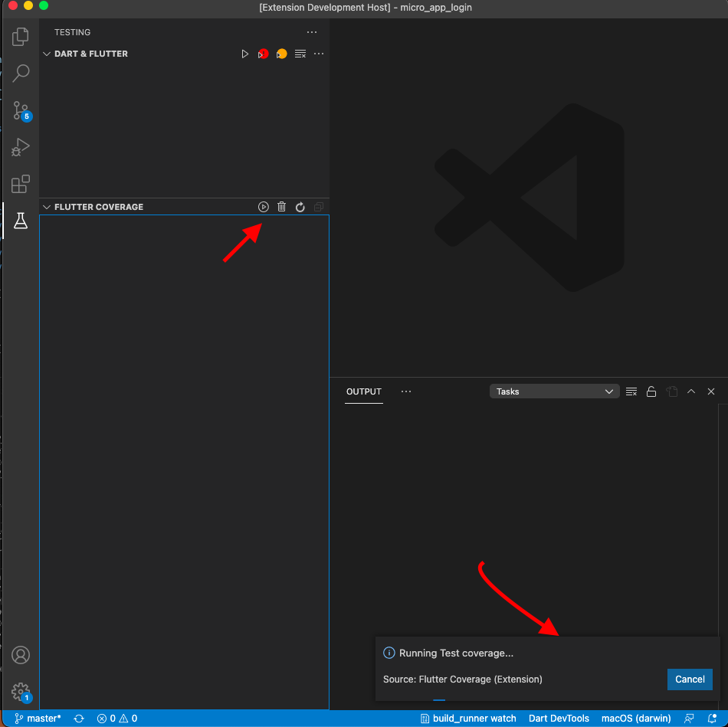Collapse the Flutter Coverage section
728x727 pixels.
[47, 207]
